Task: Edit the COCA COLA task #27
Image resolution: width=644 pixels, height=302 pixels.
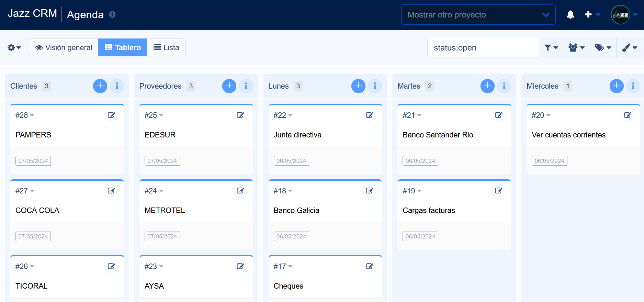Action: click(112, 191)
